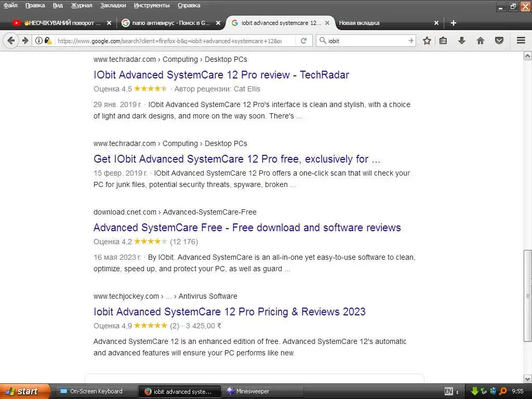Screen dimensions: 532x399
Task: Click the iobit search input field
Action: click(x=366, y=41)
